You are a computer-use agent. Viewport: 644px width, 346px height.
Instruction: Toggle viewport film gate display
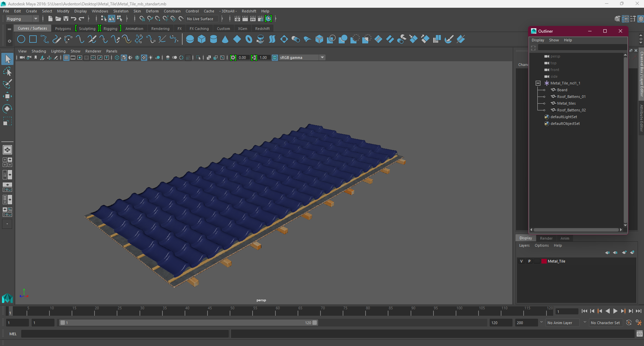coord(73,58)
